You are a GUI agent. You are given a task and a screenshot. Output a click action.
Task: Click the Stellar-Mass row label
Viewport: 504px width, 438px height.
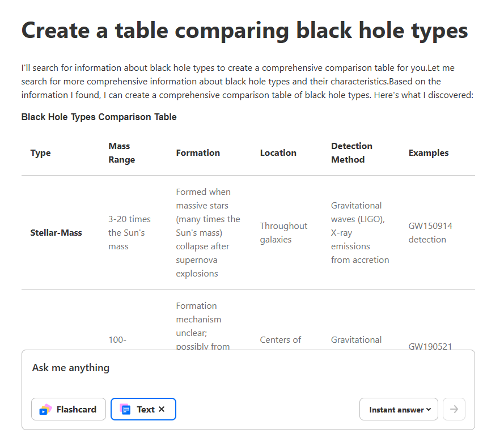click(x=56, y=233)
